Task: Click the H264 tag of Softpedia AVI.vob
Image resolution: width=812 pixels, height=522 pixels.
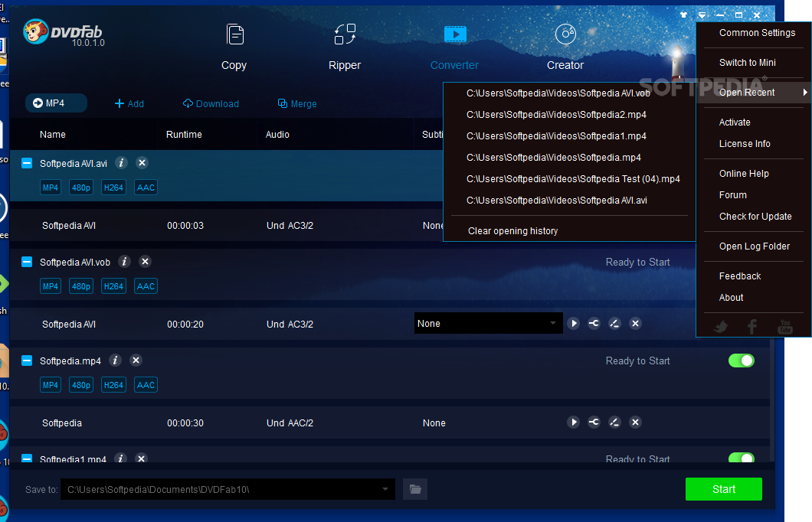Action: coord(113,286)
